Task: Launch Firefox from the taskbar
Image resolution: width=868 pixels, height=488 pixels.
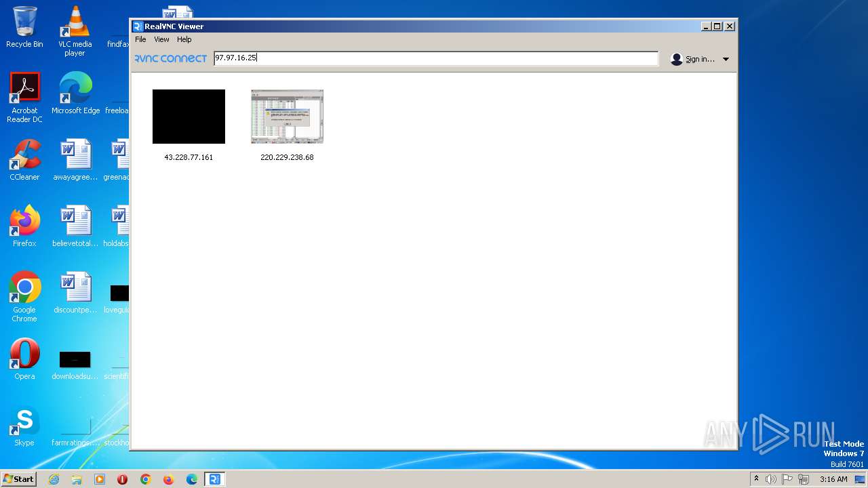Action: tap(169, 479)
